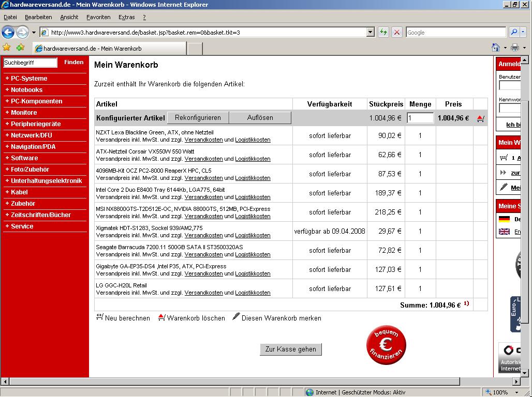Open search provider options dropdown
The image size is (532, 397).
click(x=523, y=32)
